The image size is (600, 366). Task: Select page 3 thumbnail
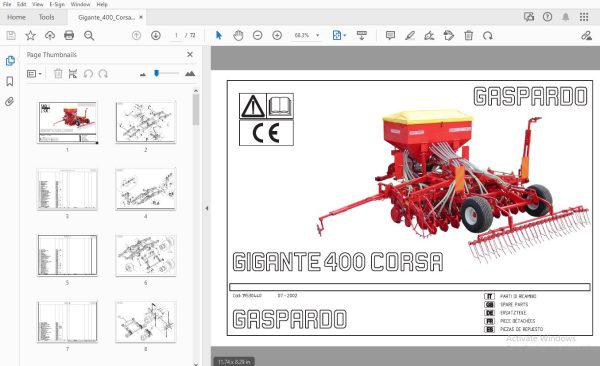[x=67, y=189]
